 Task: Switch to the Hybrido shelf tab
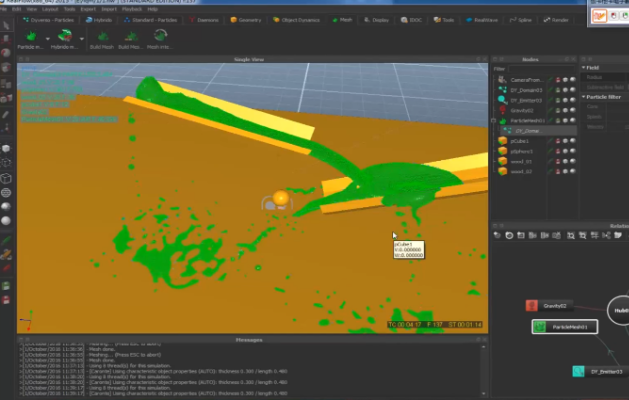pyautogui.click(x=99, y=20)
